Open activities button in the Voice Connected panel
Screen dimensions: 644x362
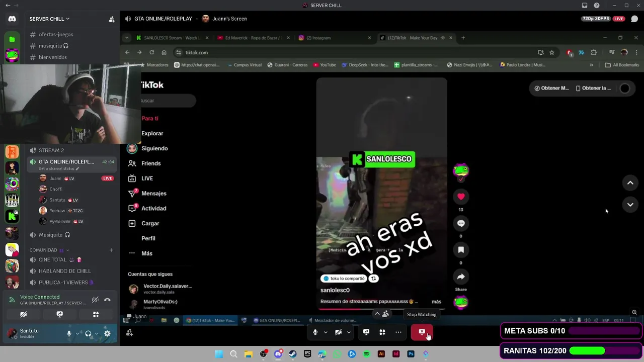pos(96,314)
